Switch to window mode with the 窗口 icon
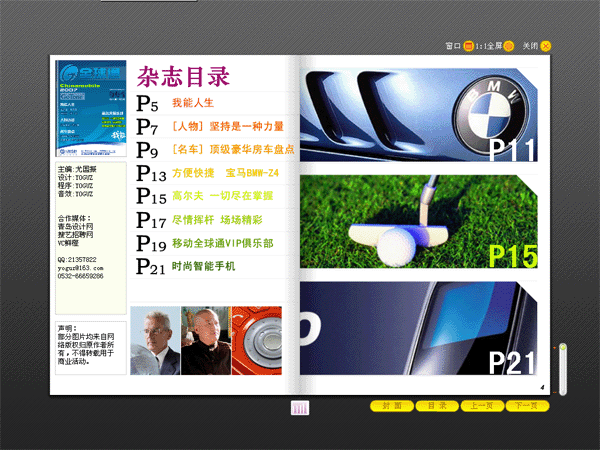 [x=468, y=46]
